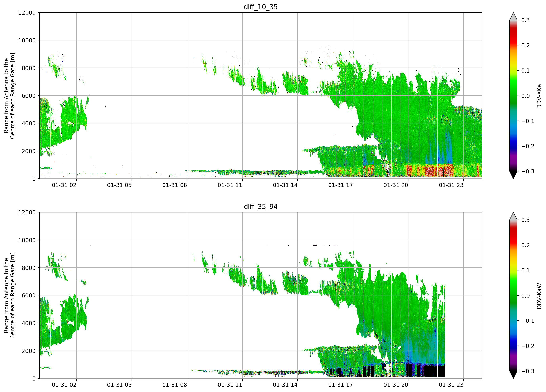Image resolution: width=546 pixels, height=392 pixels.
Task: Click the 10000 tick on diff_35_94 y-axis
Action: (x=27, y=240)
